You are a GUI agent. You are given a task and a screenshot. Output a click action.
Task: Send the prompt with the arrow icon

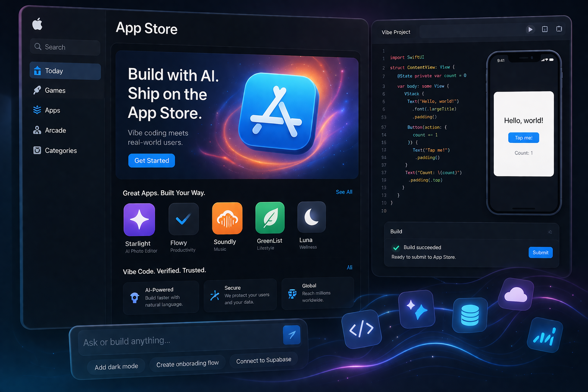click(x=292, y=335)
